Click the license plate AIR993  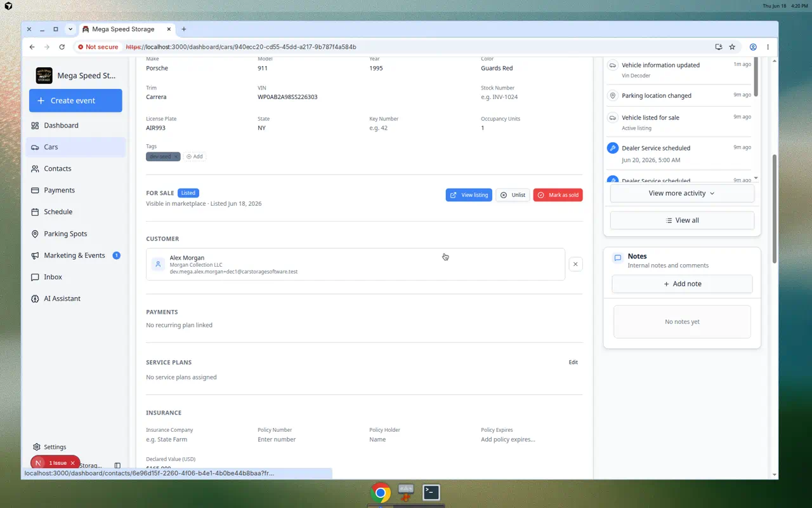155,128
